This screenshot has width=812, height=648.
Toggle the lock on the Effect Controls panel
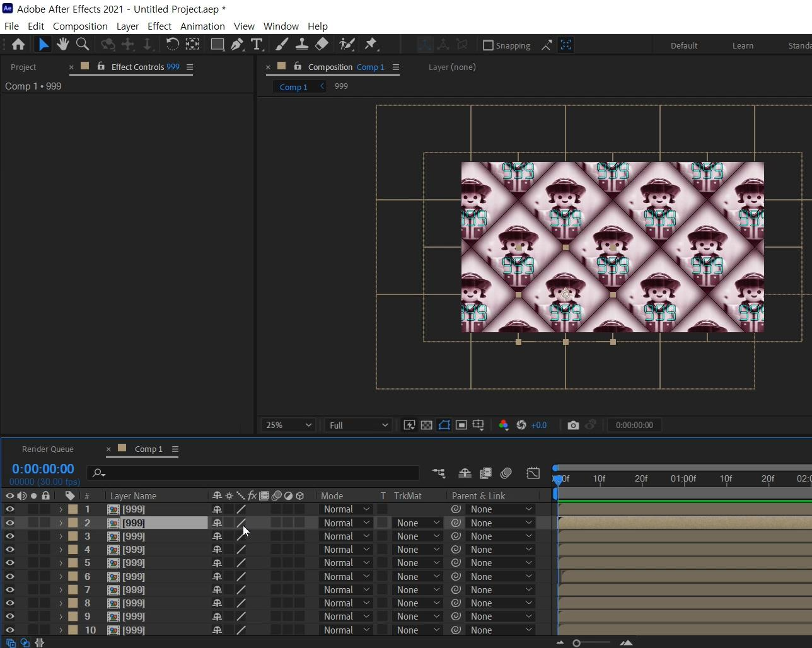101,66
